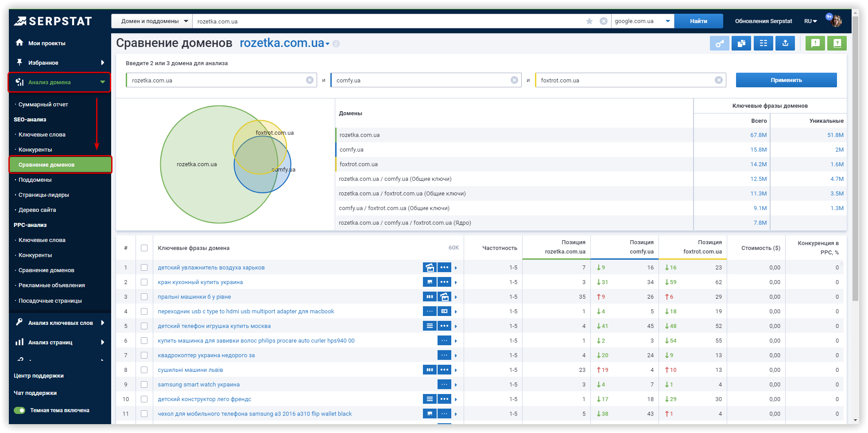This screenshot has width=868, height=433.
Task: Expand 'Анализ ключевых слов' sidebar section
Action: tap(103, 323)
